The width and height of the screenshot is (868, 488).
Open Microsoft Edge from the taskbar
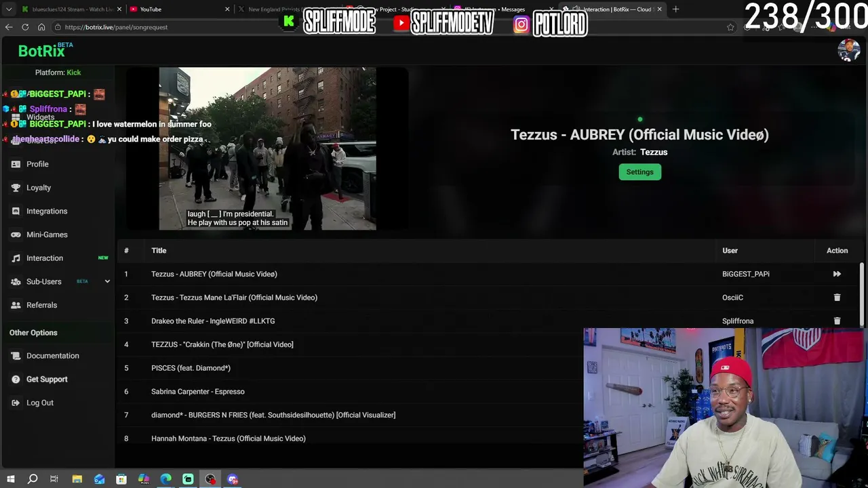pyautogui.click(x=166, y=479)
